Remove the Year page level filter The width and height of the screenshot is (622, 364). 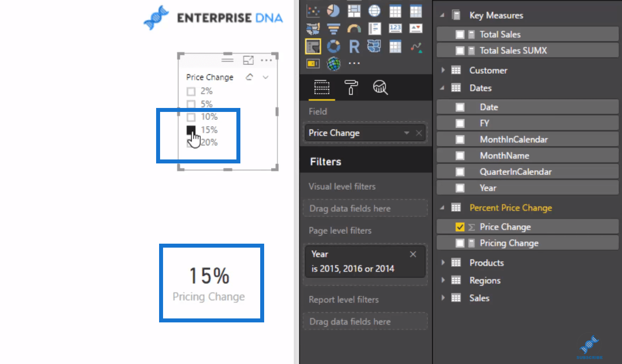pyautogui.click(x=413, y=254)
